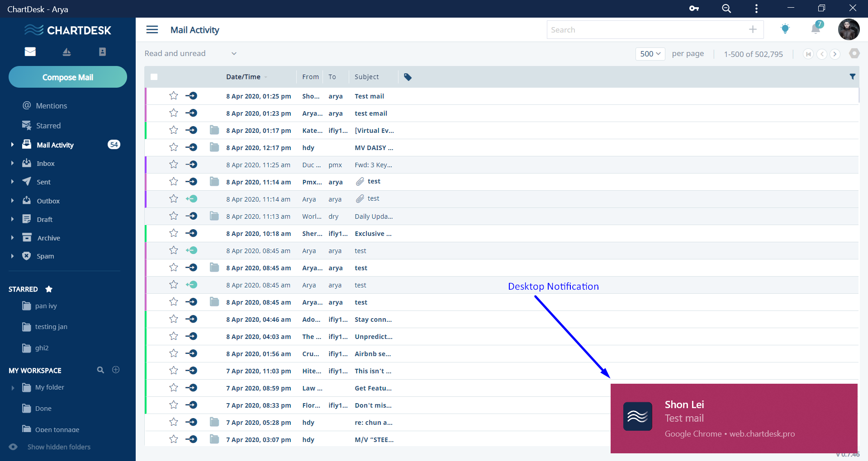
Task: Open the filter funnel icon
Action: point(852,77)
